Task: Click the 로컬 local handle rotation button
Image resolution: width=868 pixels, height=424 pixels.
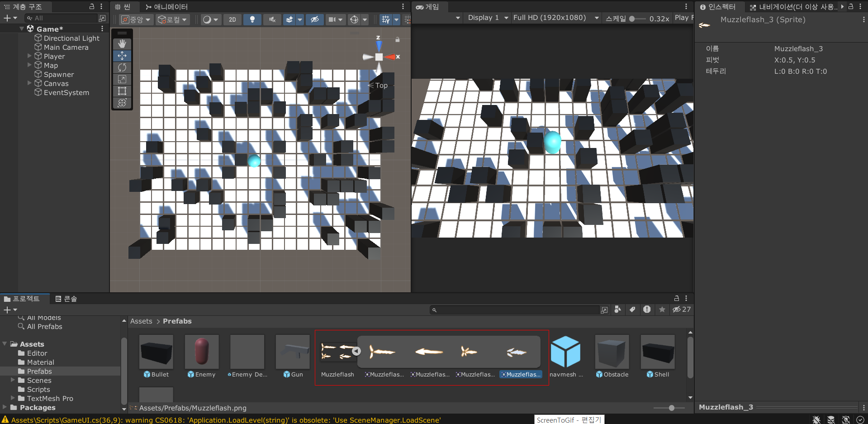Action: 172,19
